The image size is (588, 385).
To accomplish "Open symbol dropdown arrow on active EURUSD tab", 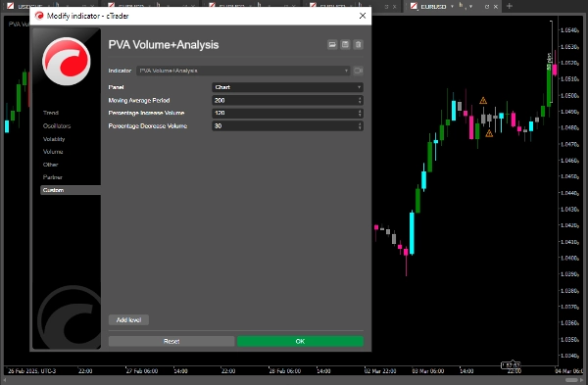I will click(x=452, y=7).
